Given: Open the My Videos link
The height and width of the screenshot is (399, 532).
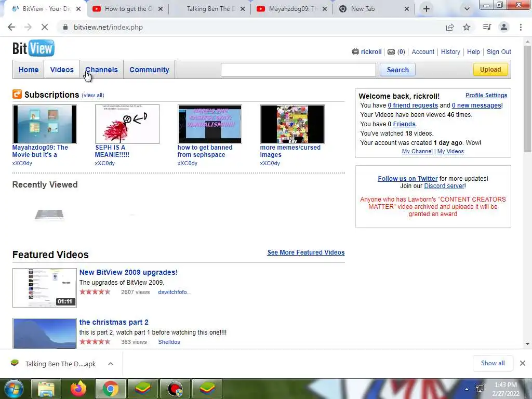Looking at the screenshot, I should click(450, 151).
